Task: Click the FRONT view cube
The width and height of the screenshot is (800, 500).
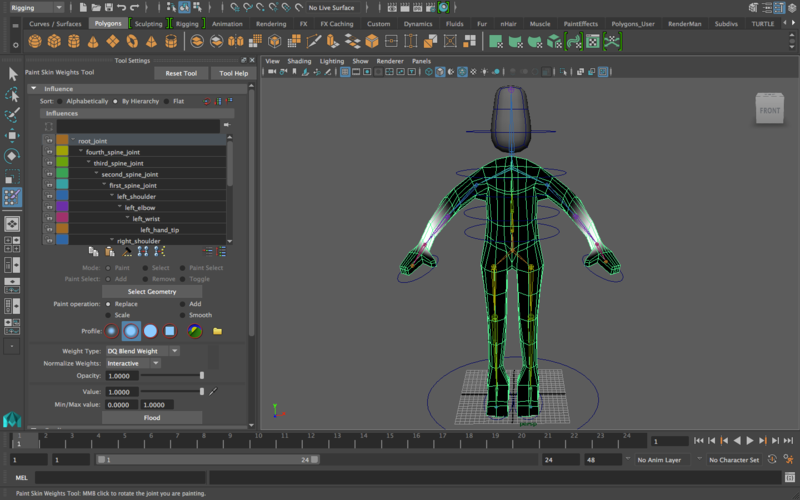Action: tap(769, 109)
